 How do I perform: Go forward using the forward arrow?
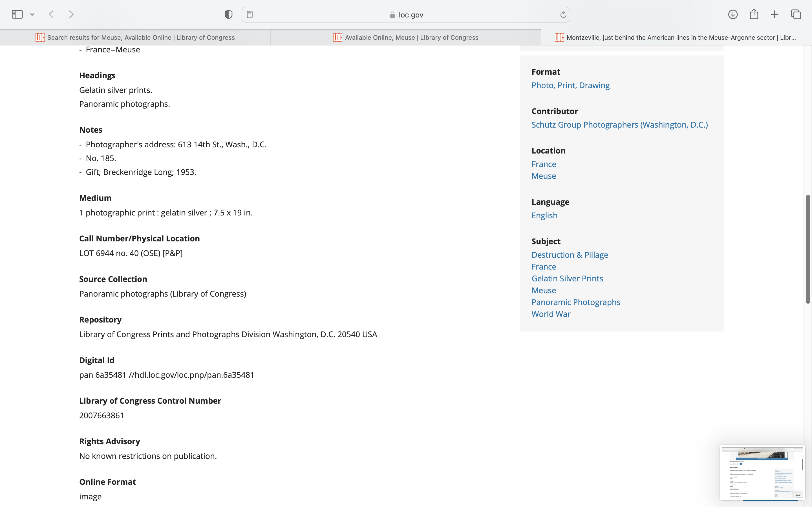tap(71, 14)
